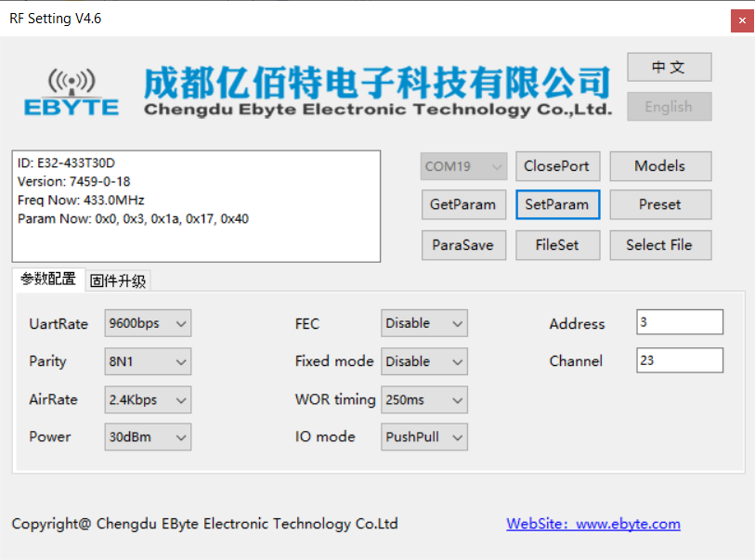This screenshot has height=560, width=755.
Task: Click the UartRate label
Action: [59, 324]
